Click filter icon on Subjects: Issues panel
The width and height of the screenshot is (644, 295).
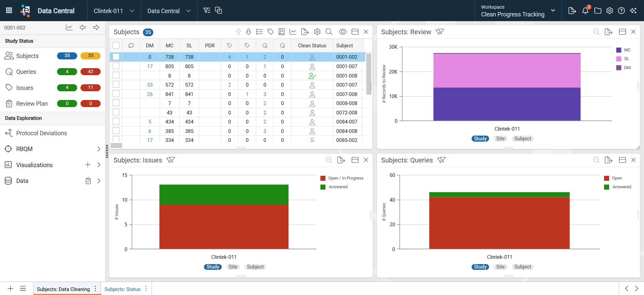click(171, 160)
